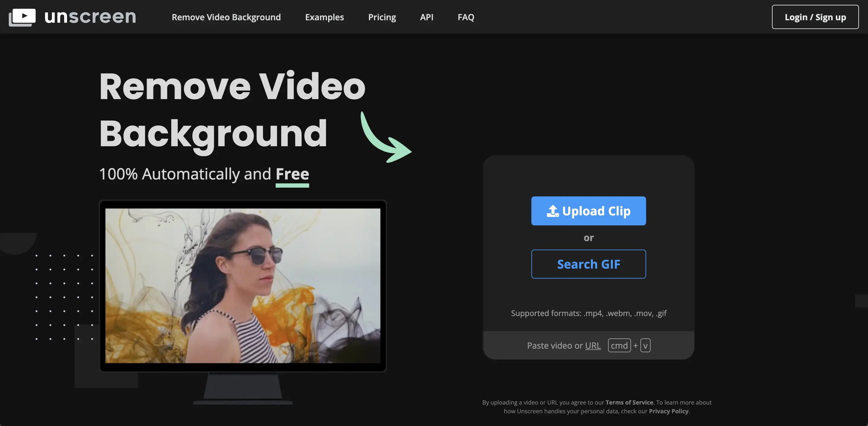Open the FAQ page
This screenshot has width=868, height=426.
pyautogui.click(x=466, y=17)
